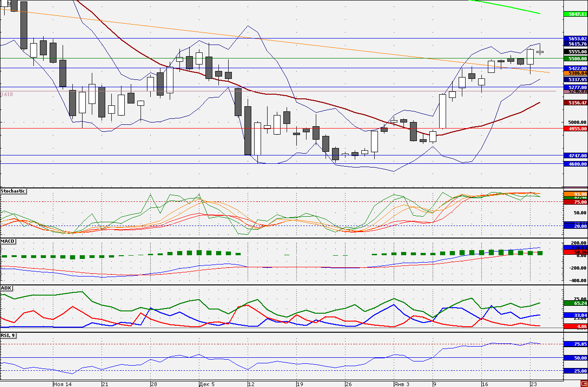
Task: Click the dark red 5156.47 moving average tag
Action: click(575, 103)
